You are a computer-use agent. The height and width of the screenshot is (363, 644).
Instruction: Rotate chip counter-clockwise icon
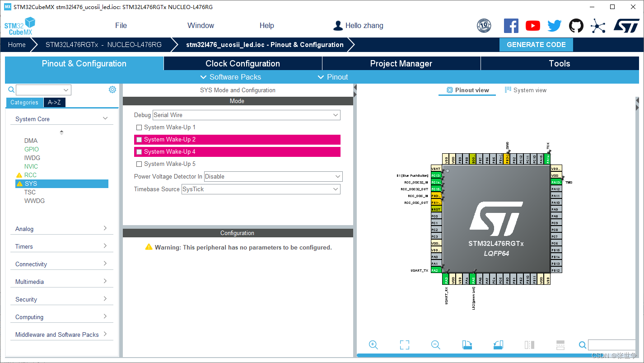(499, 345)
